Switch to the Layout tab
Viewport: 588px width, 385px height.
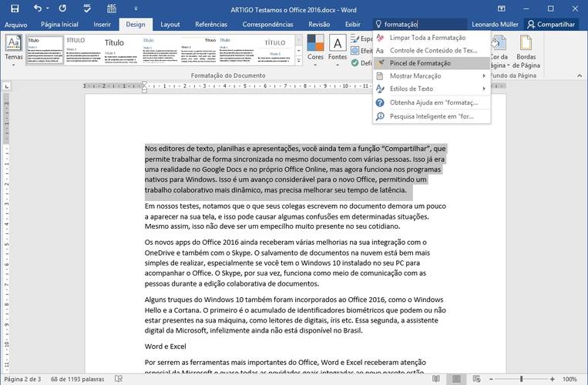coord(170,25)
